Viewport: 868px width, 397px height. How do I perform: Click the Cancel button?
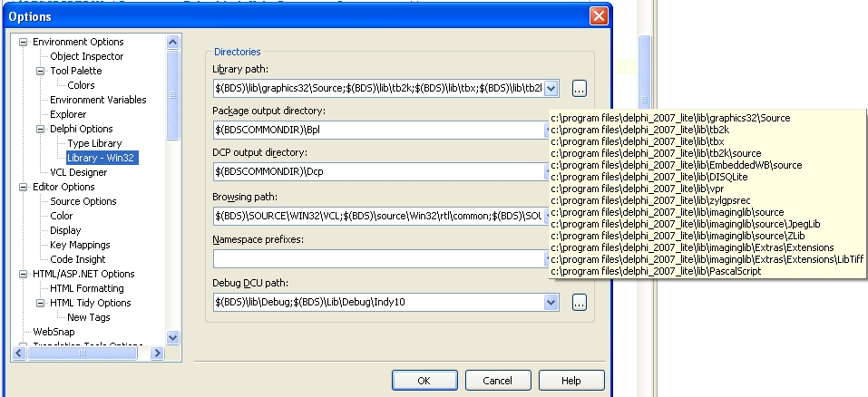tap(498, 381)
